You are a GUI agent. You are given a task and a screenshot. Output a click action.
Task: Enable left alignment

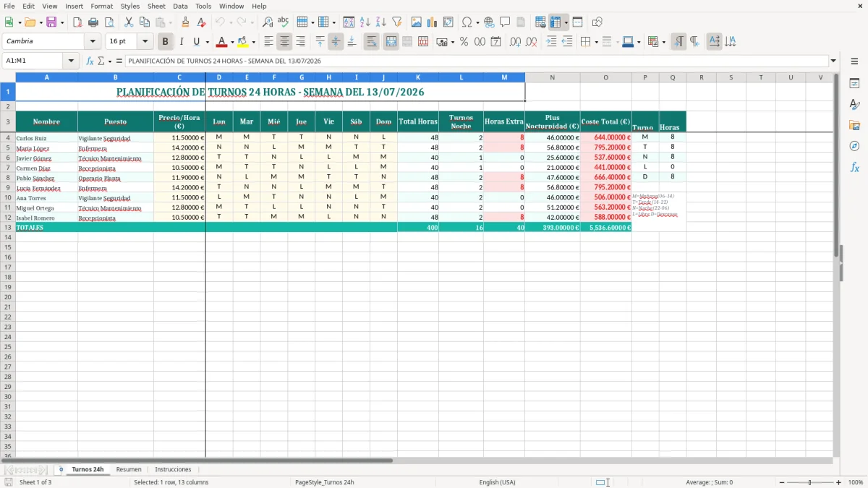(268, 42)
